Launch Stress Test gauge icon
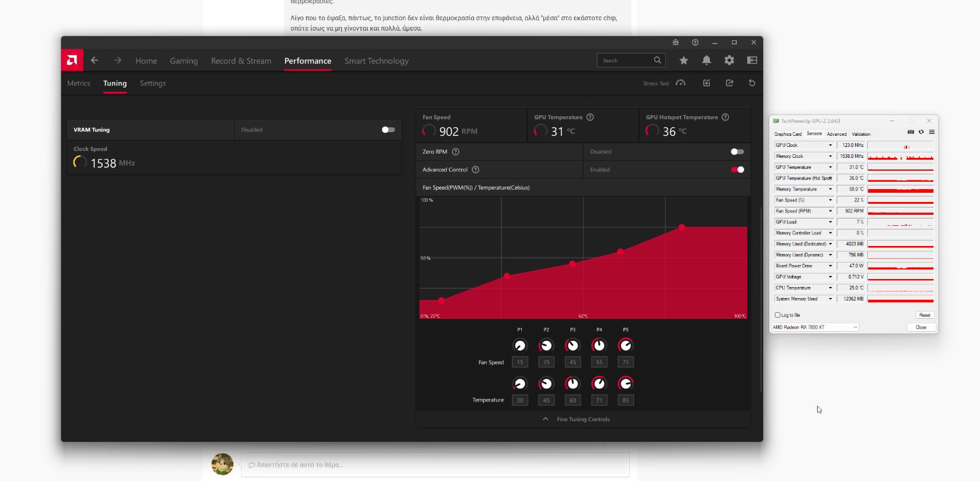Screen dimensions: 980x481 pos(680,83)
